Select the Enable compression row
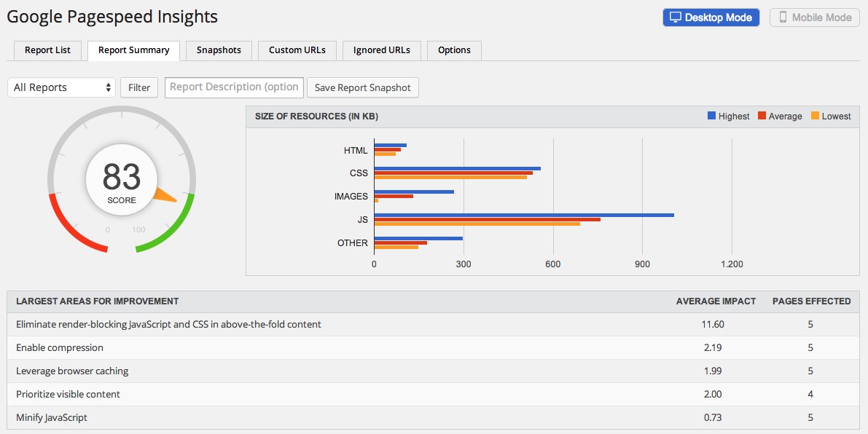Viewport: 868px width, 434px height. click(434, 348)
